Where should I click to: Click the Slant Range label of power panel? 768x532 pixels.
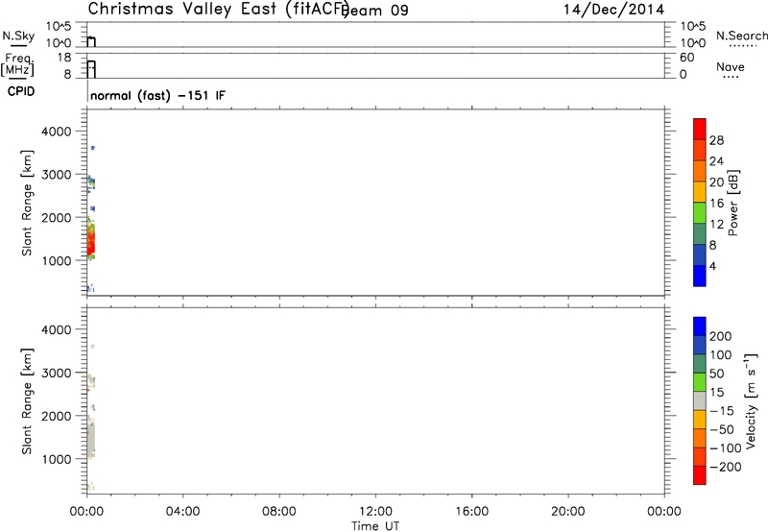click(x=27, y=203)
